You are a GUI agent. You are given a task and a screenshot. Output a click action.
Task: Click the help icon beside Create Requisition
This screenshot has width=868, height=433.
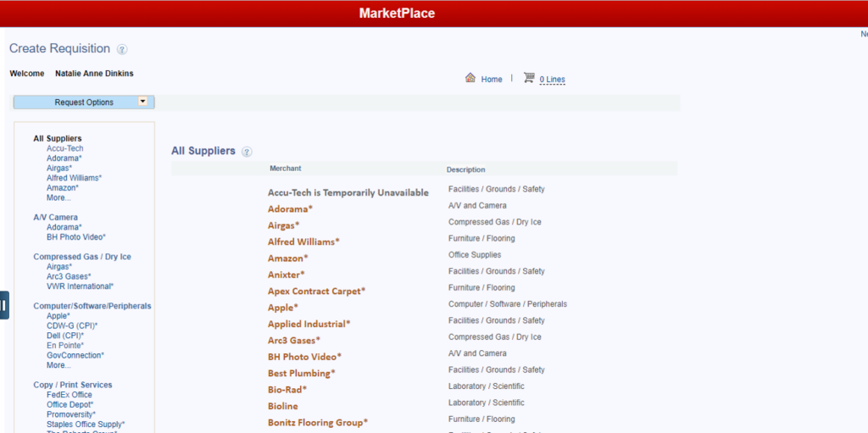[122, 49]
